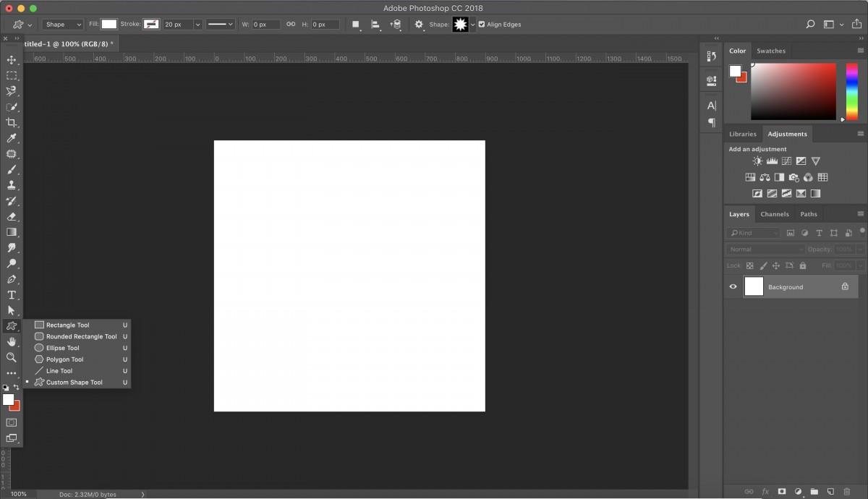Select the Move tool
This screenshot has width=868, height=499.
(12, 61)
